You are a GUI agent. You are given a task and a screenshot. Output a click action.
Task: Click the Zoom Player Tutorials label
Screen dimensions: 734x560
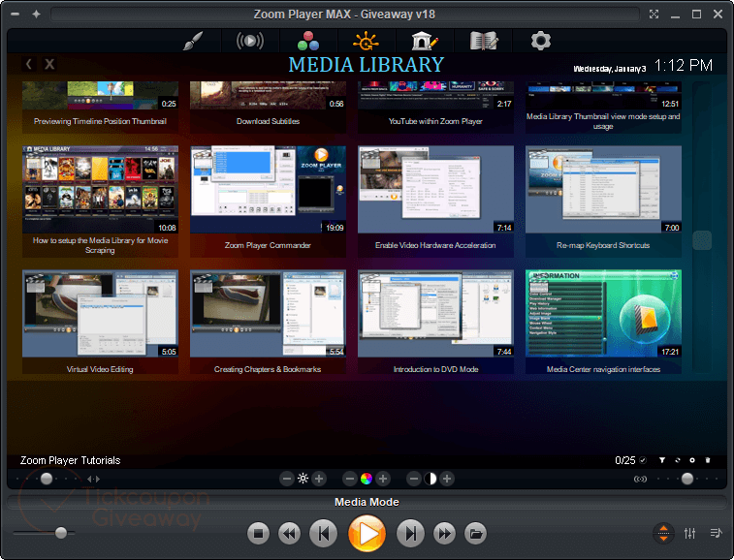(x=70, y=460)
